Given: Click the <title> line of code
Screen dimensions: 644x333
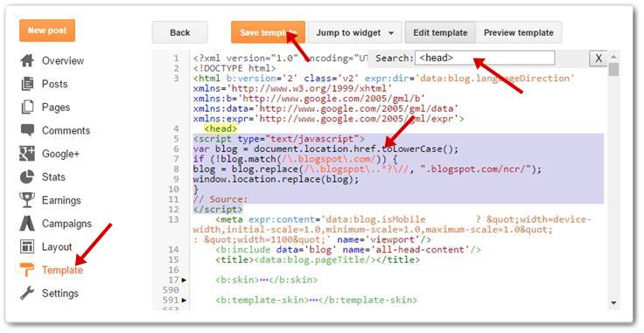Looking at the screenshot, I should pyautogui.click(x=317, y=260).
